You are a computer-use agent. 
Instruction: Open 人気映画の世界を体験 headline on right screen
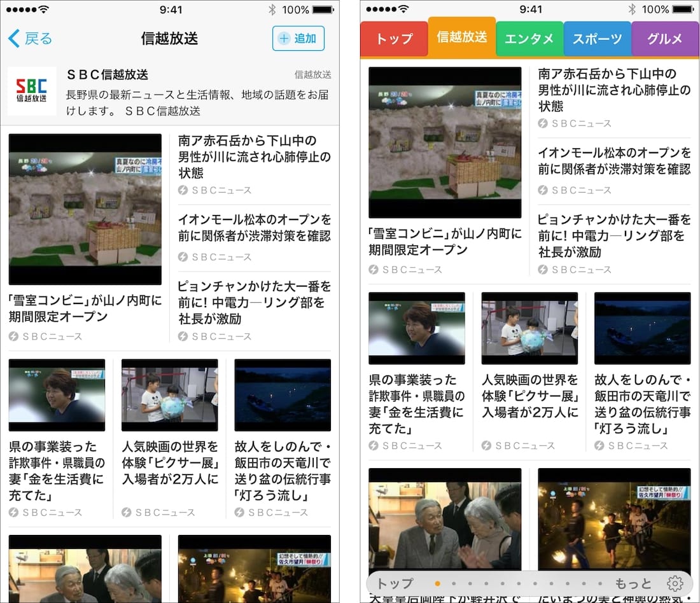(x=530, y=396)
